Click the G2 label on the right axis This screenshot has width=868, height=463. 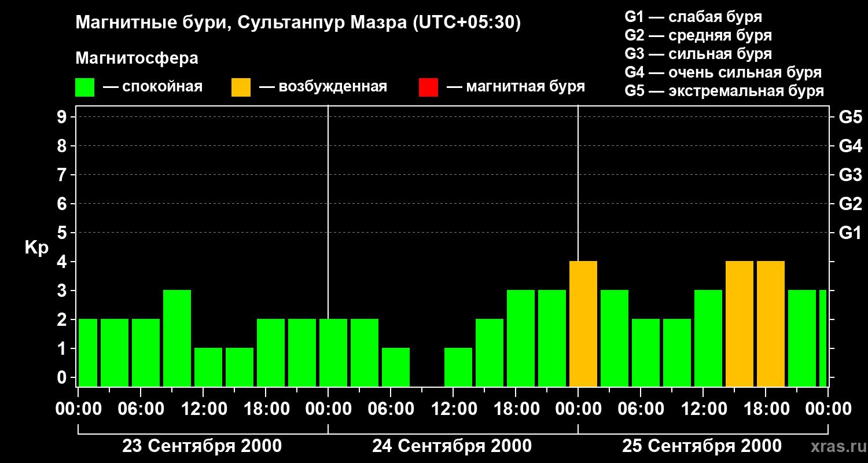[x=851, y=204]
